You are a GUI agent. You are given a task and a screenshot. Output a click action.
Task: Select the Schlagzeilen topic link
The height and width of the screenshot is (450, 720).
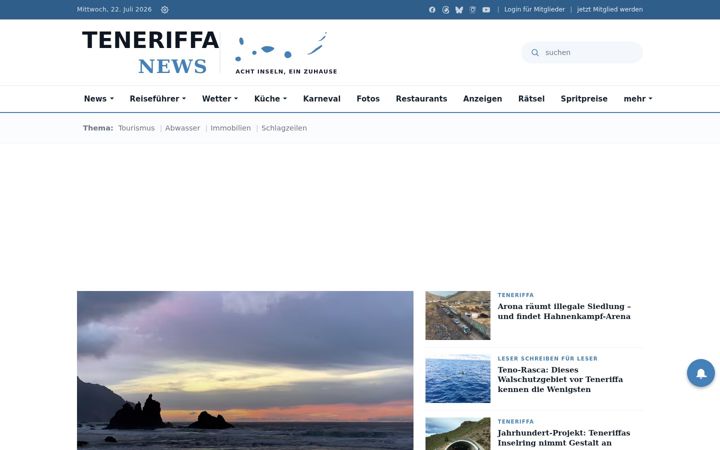tap(284, 128)
